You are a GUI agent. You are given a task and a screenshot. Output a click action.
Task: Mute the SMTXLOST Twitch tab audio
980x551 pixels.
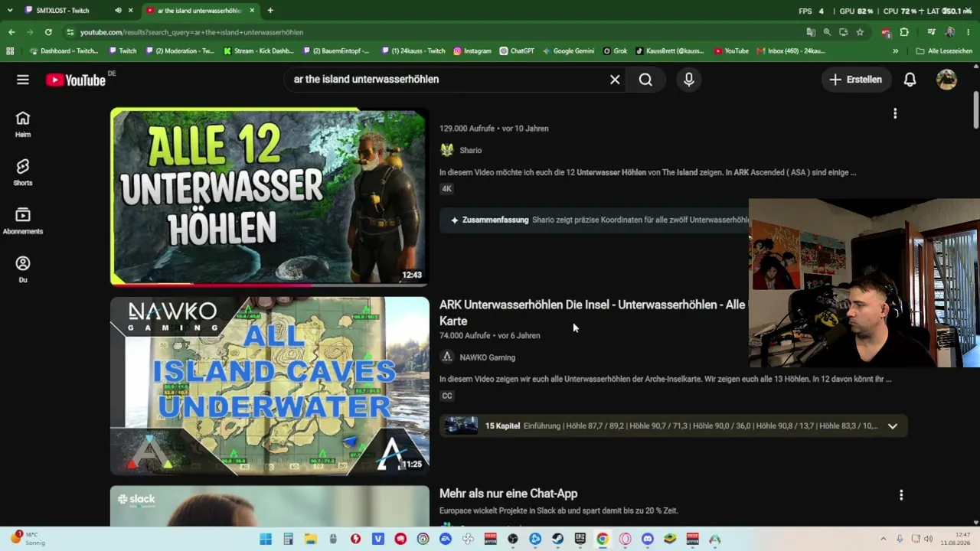[x=118, y=11]
